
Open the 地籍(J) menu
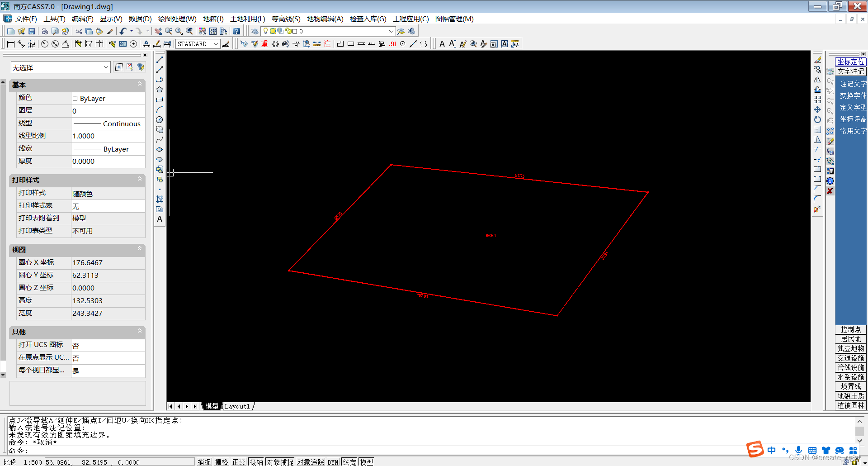pos(213,19)
